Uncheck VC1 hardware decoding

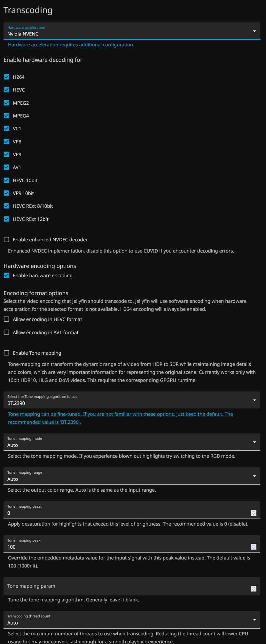tap(6, 128)
